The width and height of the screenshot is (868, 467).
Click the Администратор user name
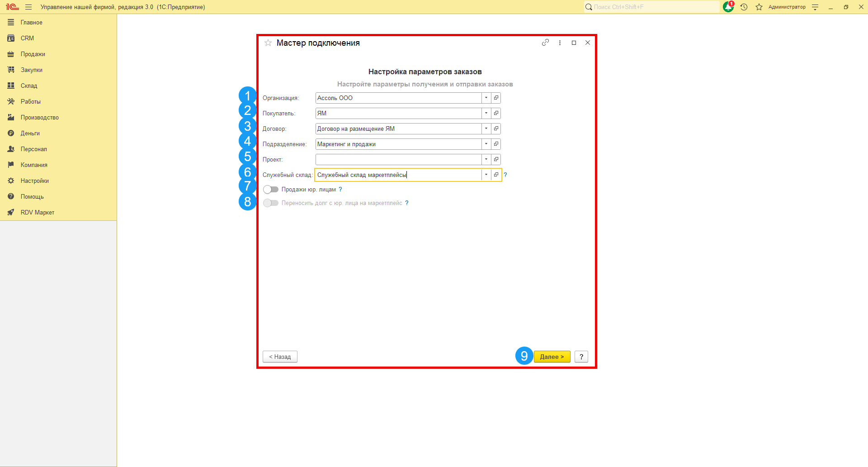tap(787, 7)
